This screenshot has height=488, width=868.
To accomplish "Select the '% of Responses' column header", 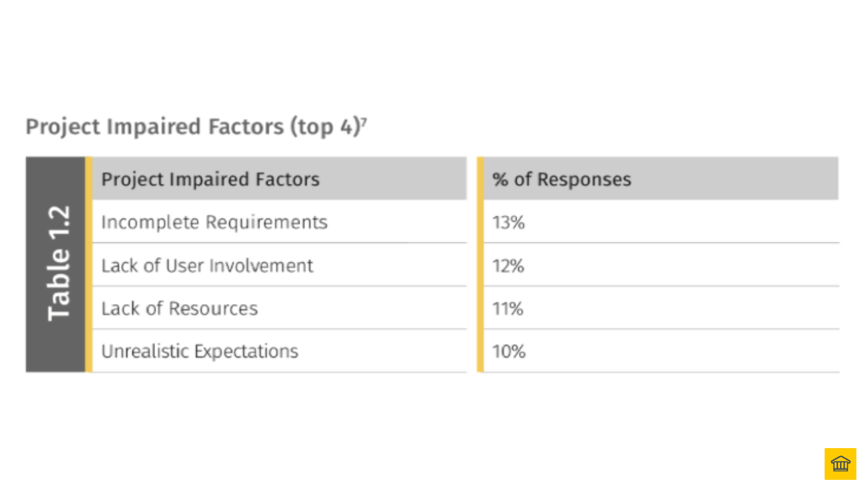I will tap(561, 179).
